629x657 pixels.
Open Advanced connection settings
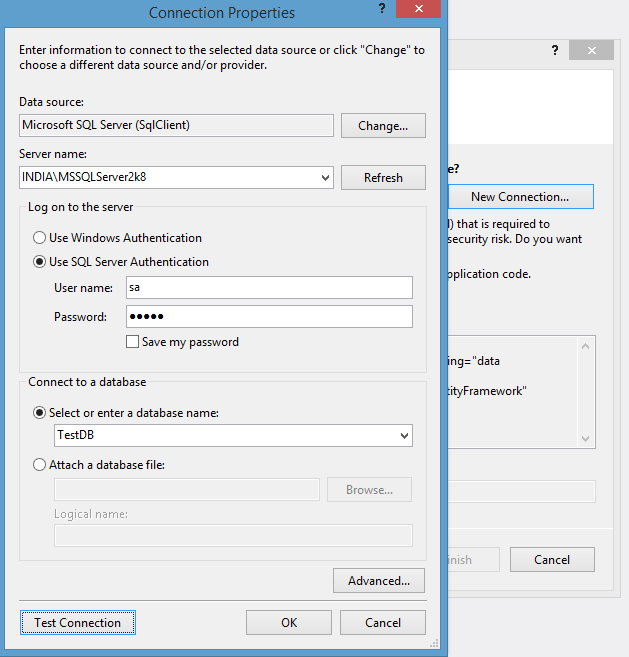379,581
